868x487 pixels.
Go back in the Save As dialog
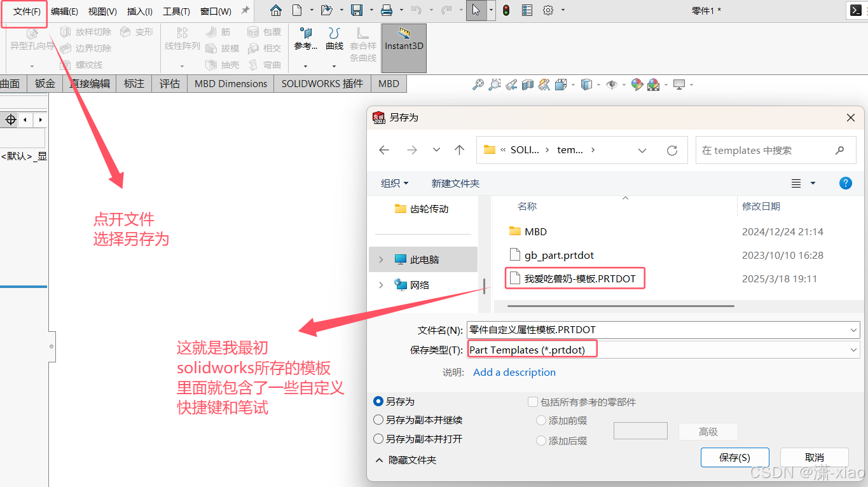point(383,150)
